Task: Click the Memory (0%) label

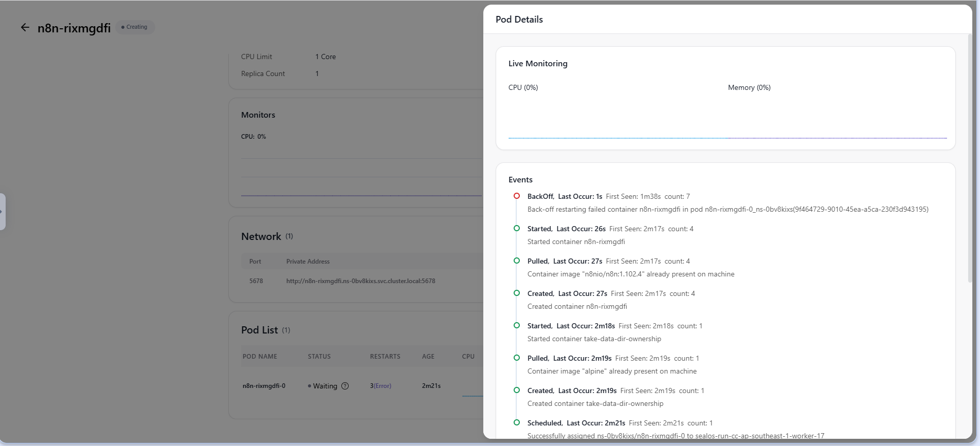Action: click(749, 88)
